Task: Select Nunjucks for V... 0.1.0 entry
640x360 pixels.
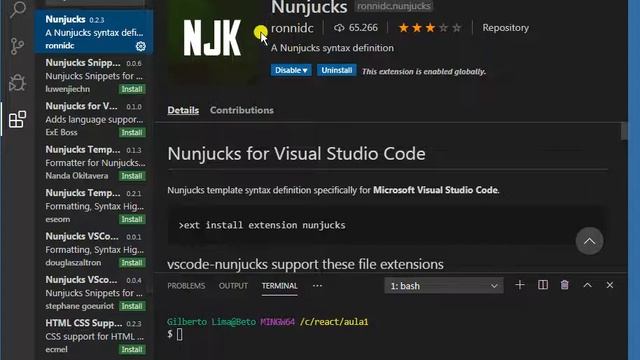Action: [x=93, y=119]
